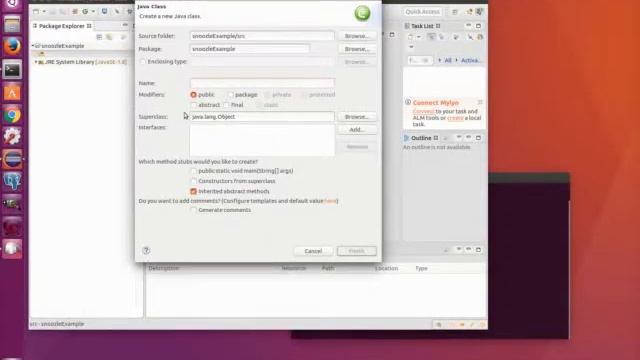Screen dimensions: 640x360
Task: Open Task List view menu arrow under toolbar
Action: click(411, 47)
